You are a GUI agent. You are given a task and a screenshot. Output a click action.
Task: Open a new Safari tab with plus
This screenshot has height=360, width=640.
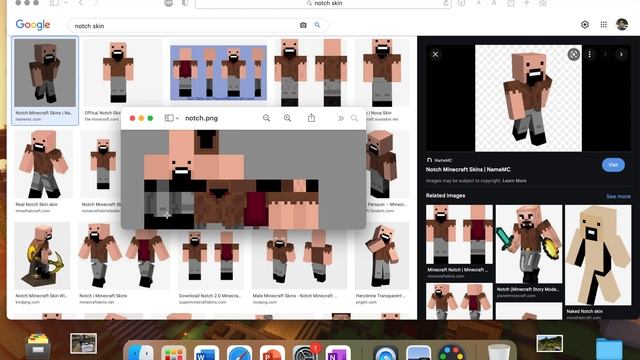pos(527,3)
